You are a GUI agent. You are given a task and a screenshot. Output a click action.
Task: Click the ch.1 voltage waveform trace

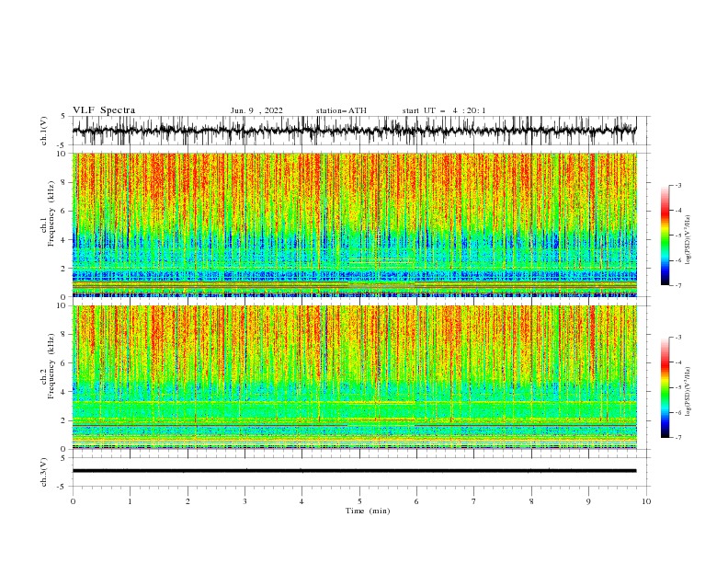coord(354,131)
